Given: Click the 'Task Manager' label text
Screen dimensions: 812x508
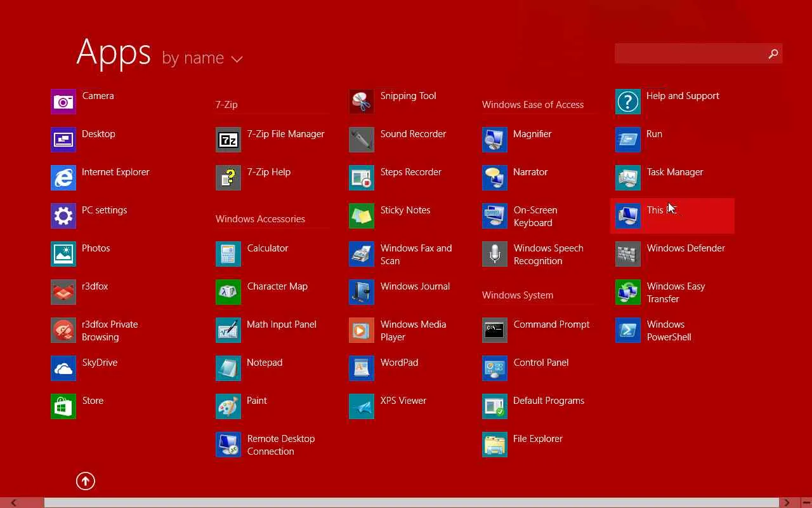Looking at the screenshot, I should 675,171.
